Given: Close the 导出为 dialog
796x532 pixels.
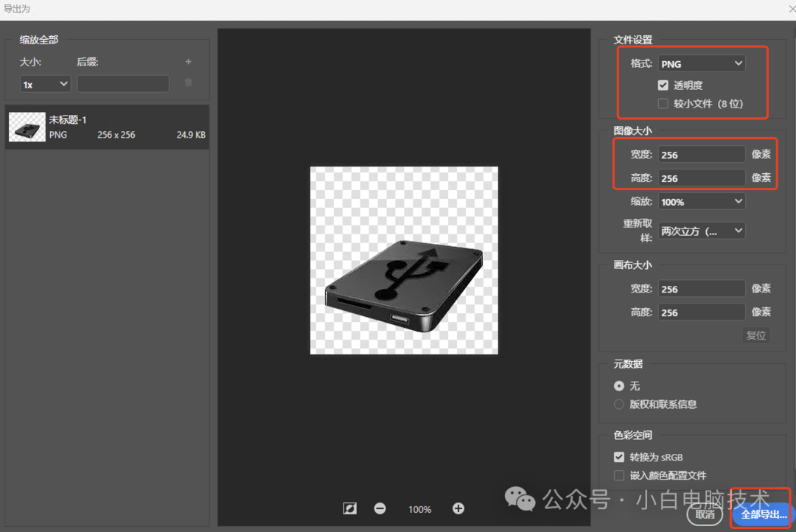Looking at the screenshot, I should tap(791, 9).
